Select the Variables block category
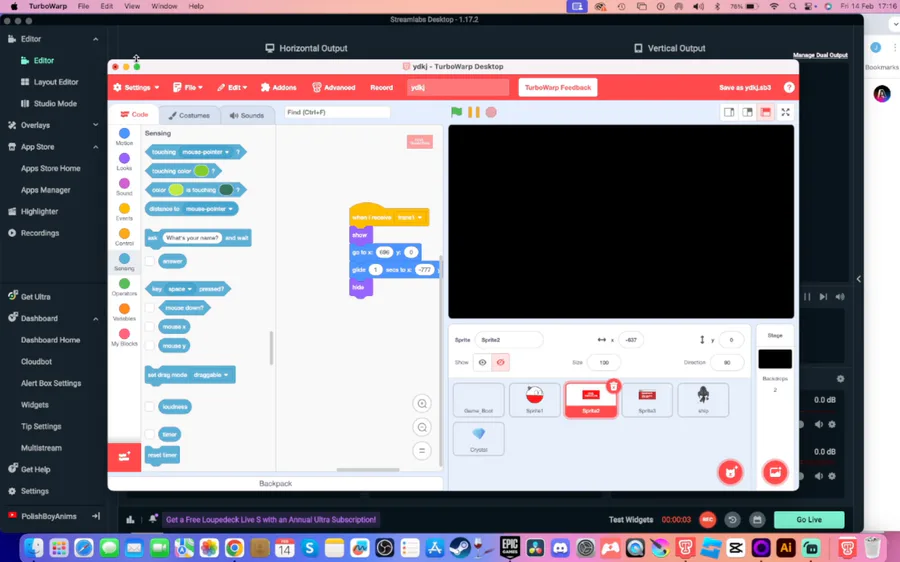The width and height of the screenshot is (900, 562). click(x=124, y=312)
